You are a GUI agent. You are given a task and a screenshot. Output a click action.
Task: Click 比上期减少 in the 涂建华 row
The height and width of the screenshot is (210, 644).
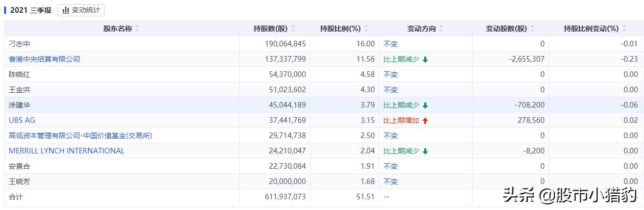(x=401, y=105)
